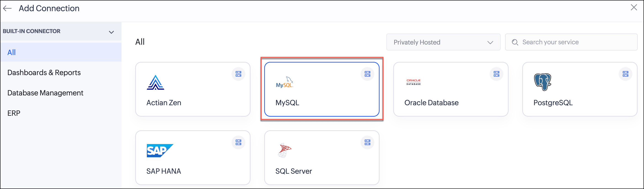This screenshot has height=189, width=644.
Task: Open Dashboards & Reports category
Action: coord(44,73)
